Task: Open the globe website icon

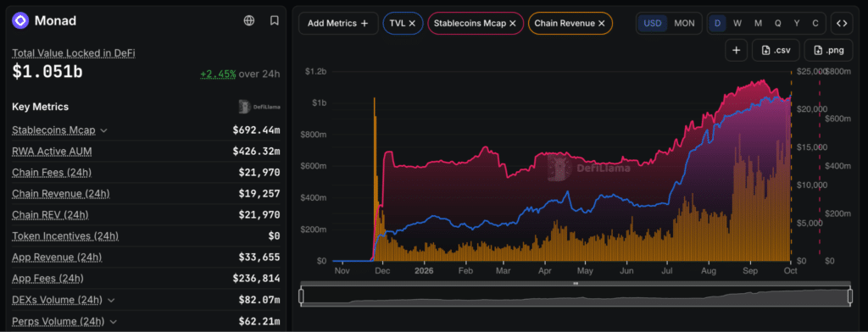Action: [x=249, y=21]
